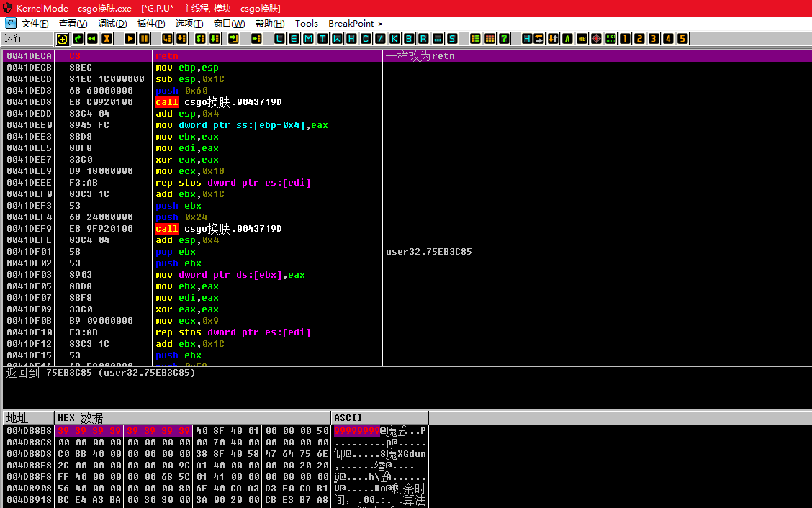The image size is (812, 508).
Task: Open CPU window with the C icon
Action: coord(366,39)
